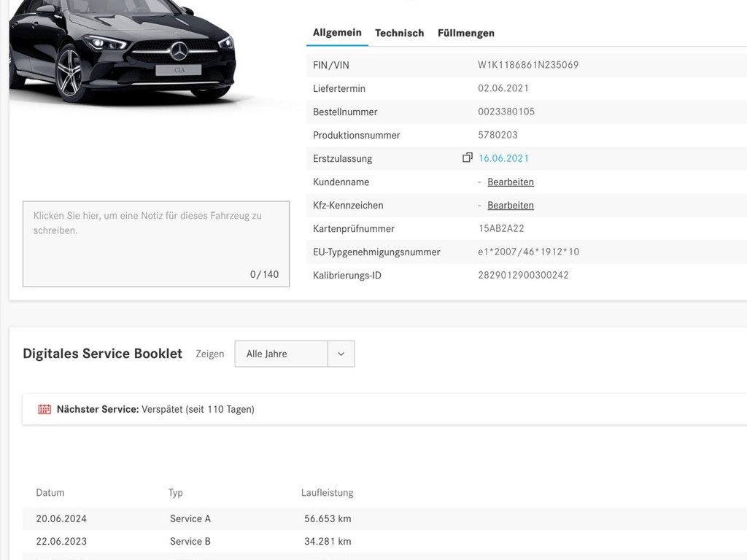Click the Digitales Service Booklet heading

pos(102,354)
